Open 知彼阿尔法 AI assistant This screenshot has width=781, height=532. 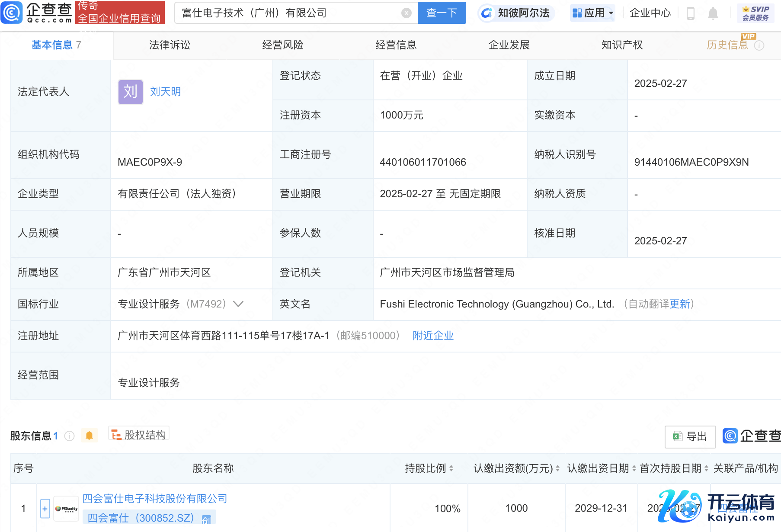(x=516, y=13)
